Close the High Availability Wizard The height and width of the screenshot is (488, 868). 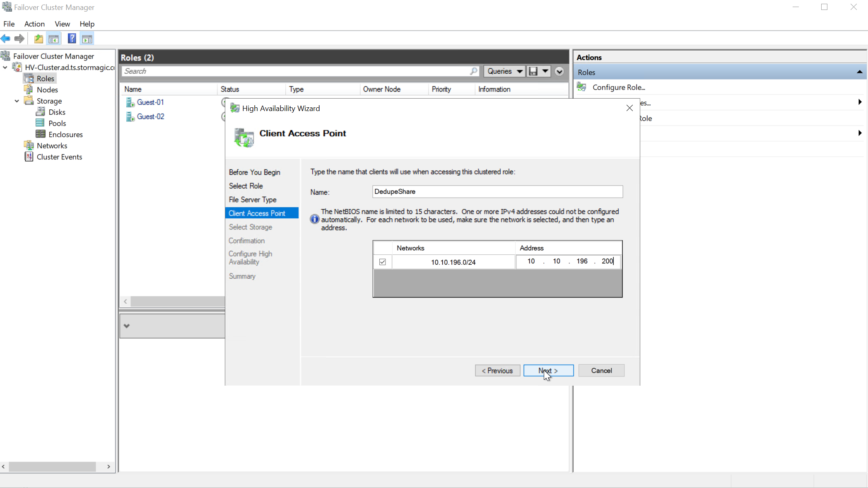point(629,108)
